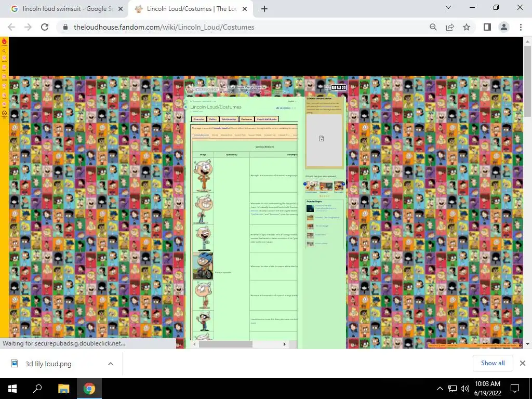The height and width of the screenshot is (399, 532).
Task: Select the Various Seasons tabber tab
Action: 201,135
